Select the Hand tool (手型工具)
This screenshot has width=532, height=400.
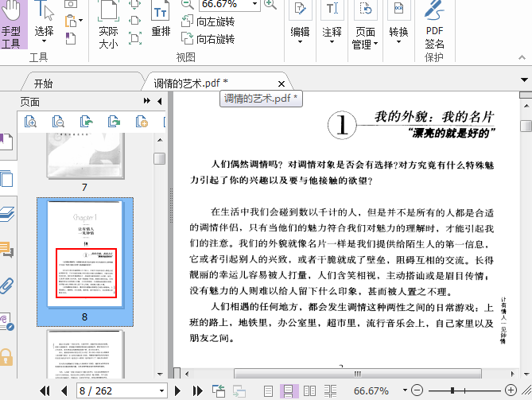click(11, 24)
